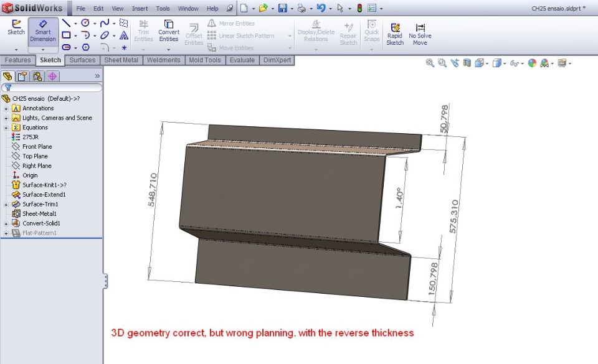Open the Insert menu

pyautogui.click(x=140, y=8)
